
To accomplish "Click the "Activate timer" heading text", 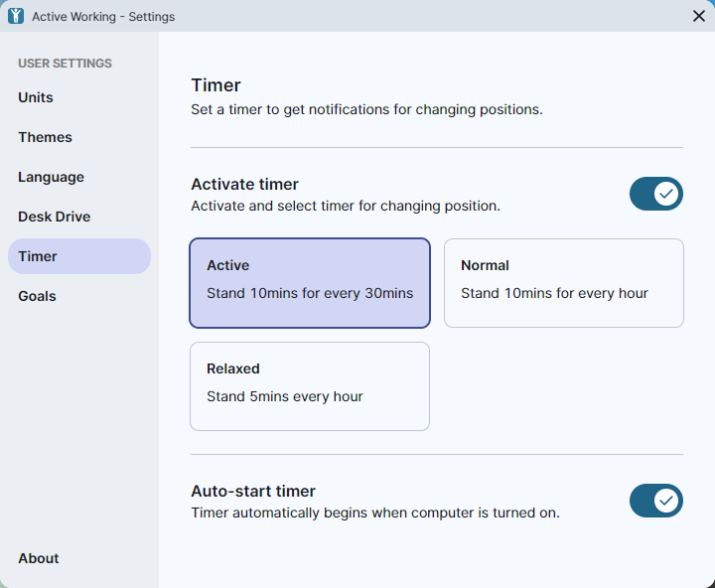I will pos(244,184).
